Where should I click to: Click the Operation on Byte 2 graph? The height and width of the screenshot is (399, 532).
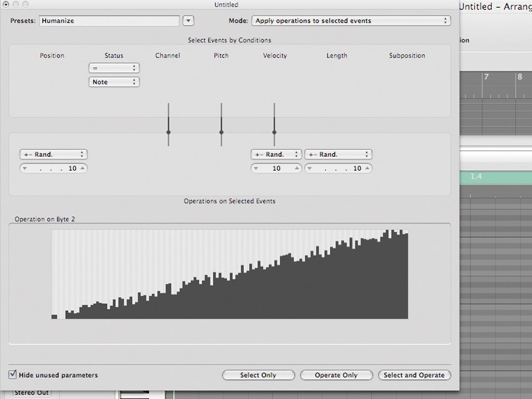(x=230, y=275)
